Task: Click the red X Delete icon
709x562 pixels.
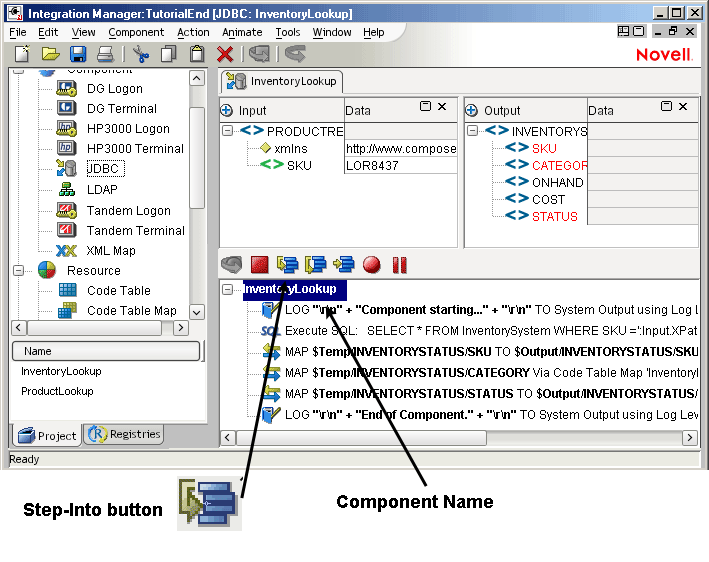Action: [225, 54]
